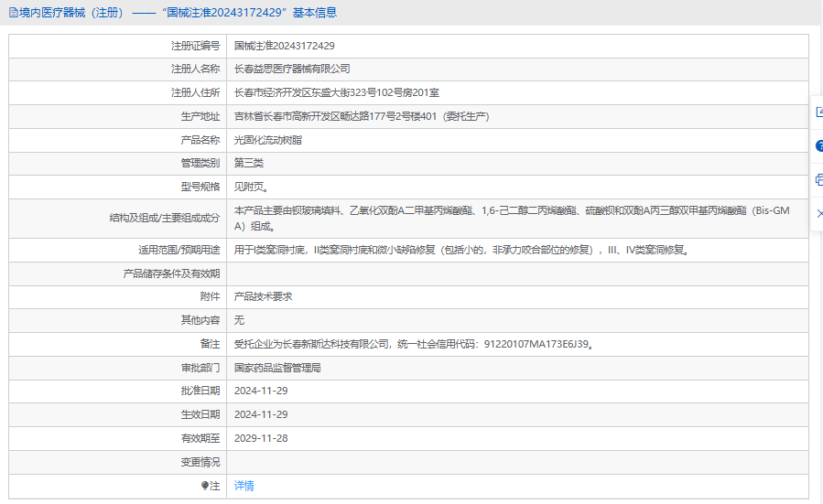
Task: Select the 无 value in 其他内容 row
Action: [x=239, y=320]
